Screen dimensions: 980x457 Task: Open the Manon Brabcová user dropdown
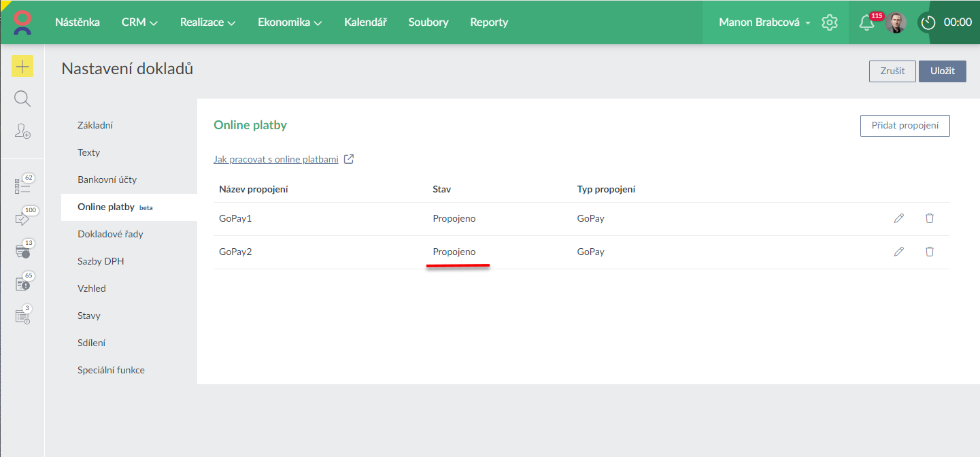tap(764, 22)
